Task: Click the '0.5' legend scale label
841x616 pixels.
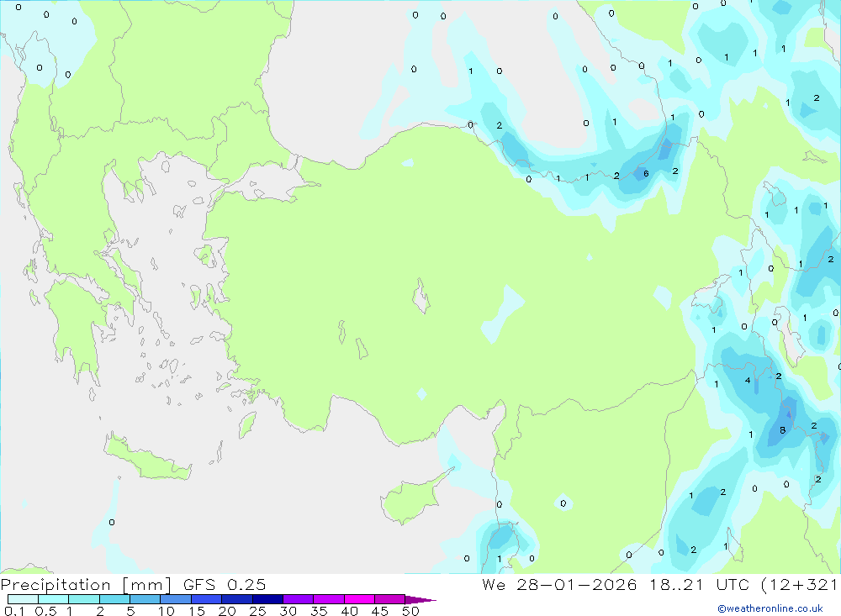Action: (46, 611)
